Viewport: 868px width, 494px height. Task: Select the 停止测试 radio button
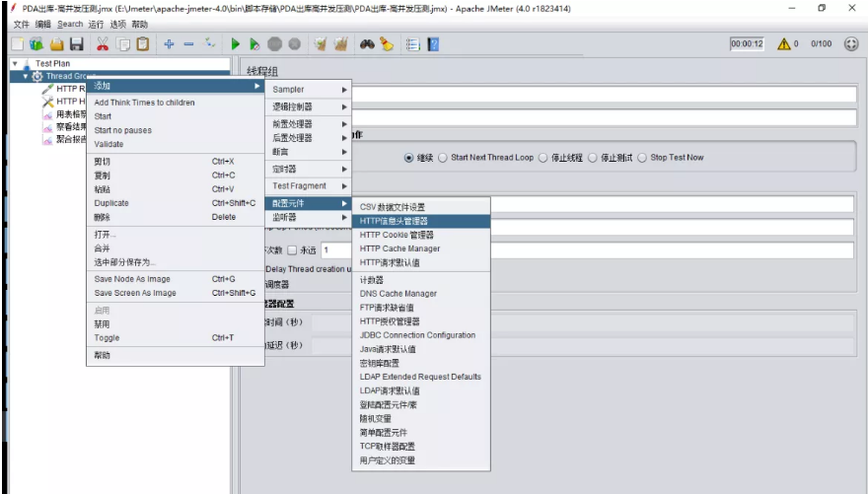coord(593,158)
